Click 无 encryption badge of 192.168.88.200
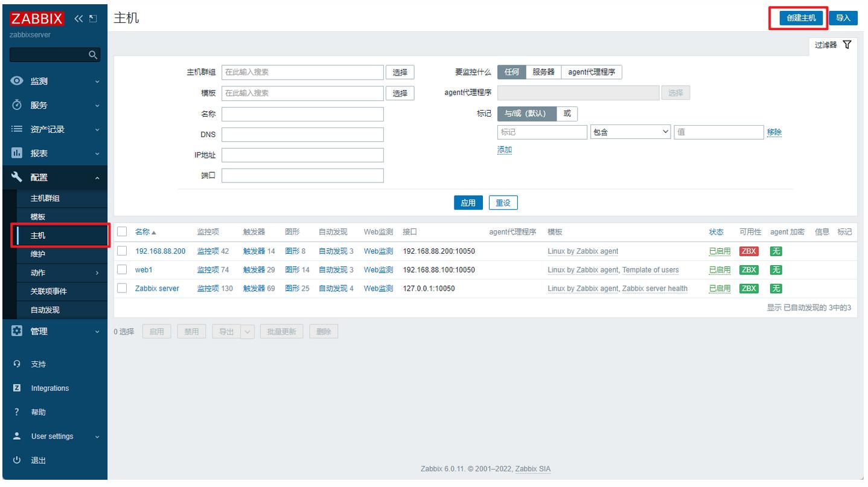 click(x=776, y=251)
